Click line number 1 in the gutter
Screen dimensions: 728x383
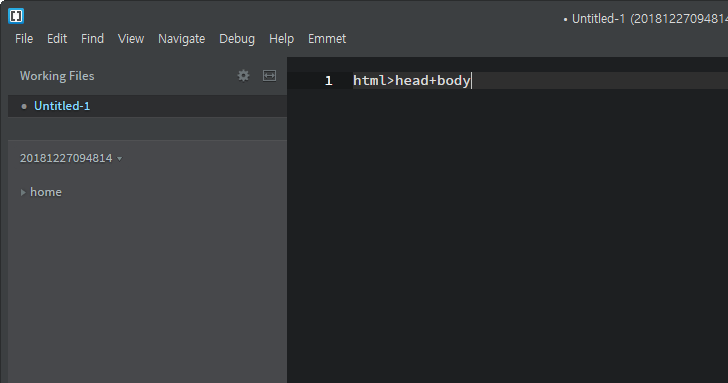tap(328, 81)
